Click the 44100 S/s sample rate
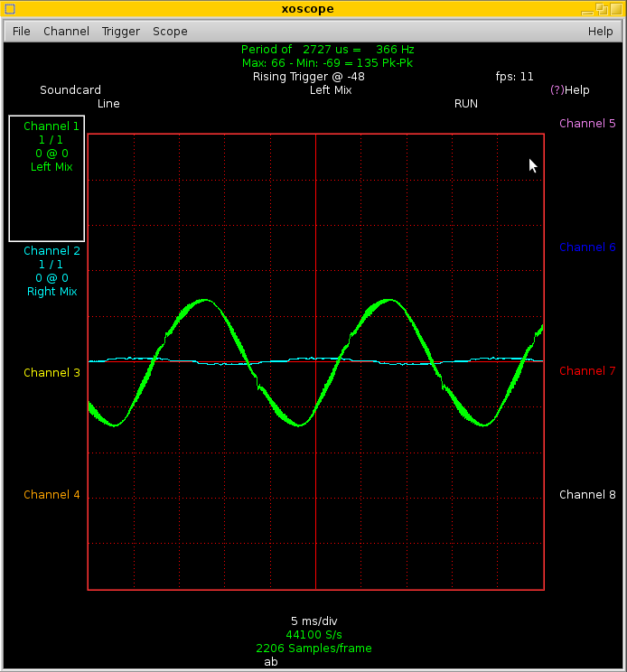Image resolution: width=627 pixels, height=672 pixels. click(314, 635)
